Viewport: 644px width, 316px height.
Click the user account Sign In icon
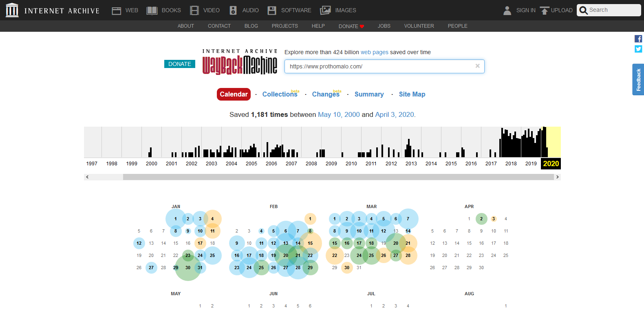(x=507, y=11)
